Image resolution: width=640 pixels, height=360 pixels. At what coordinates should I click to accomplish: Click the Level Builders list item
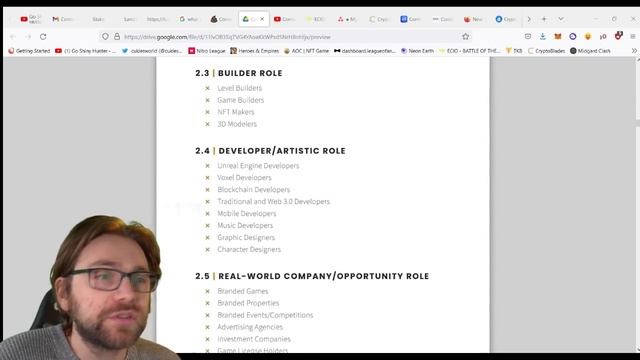[x=240, y=88]
